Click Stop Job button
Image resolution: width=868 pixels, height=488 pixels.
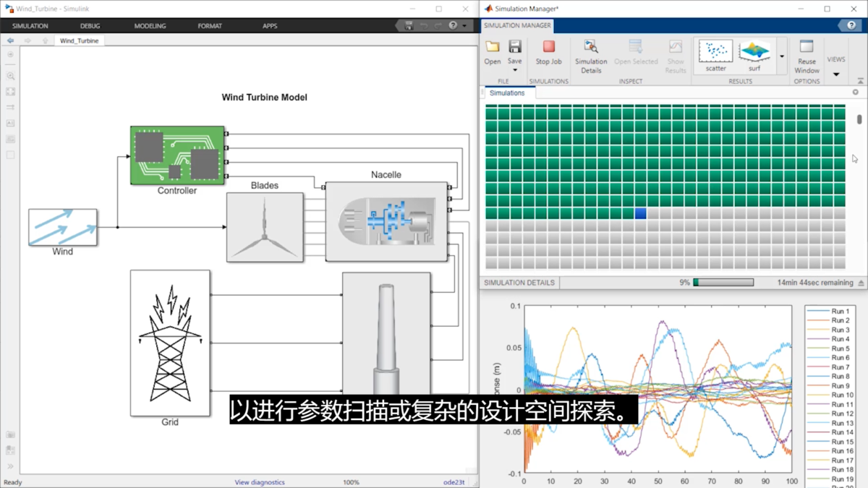point(548,53)
